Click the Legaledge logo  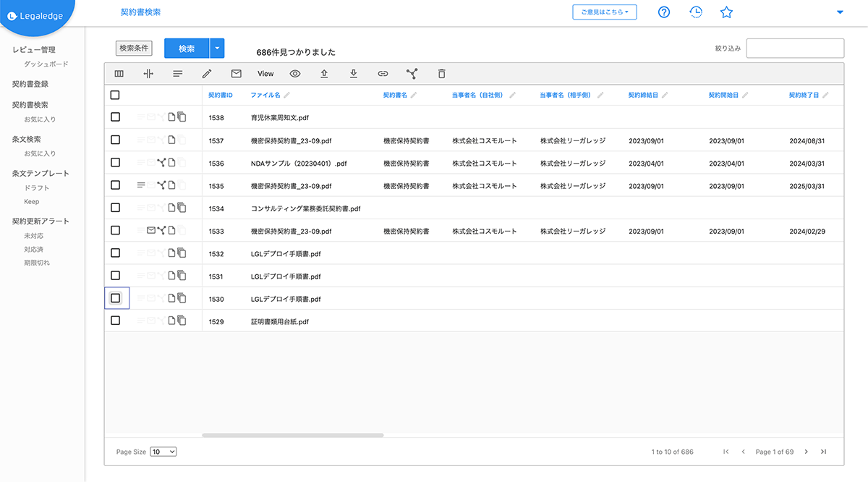(x=37, y=16)
